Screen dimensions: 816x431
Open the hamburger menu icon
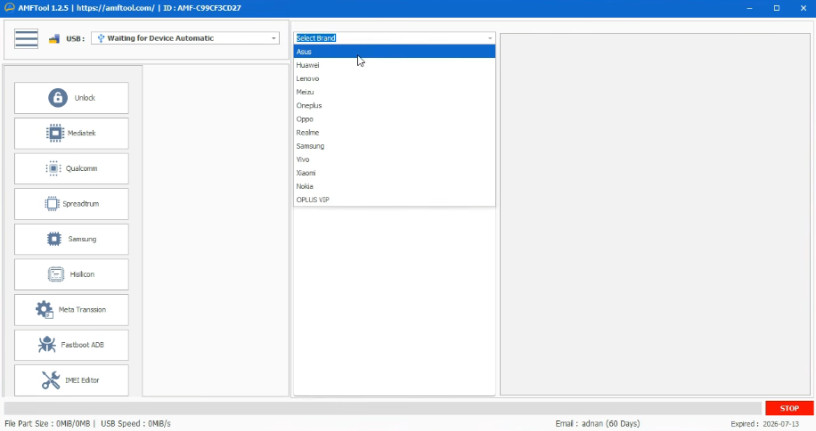point(26,39)
